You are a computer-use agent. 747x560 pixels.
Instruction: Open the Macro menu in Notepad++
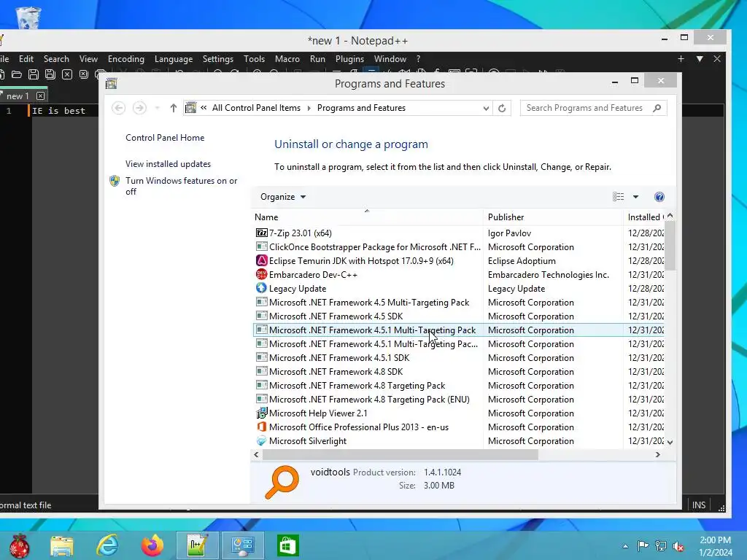click(287, 58)
